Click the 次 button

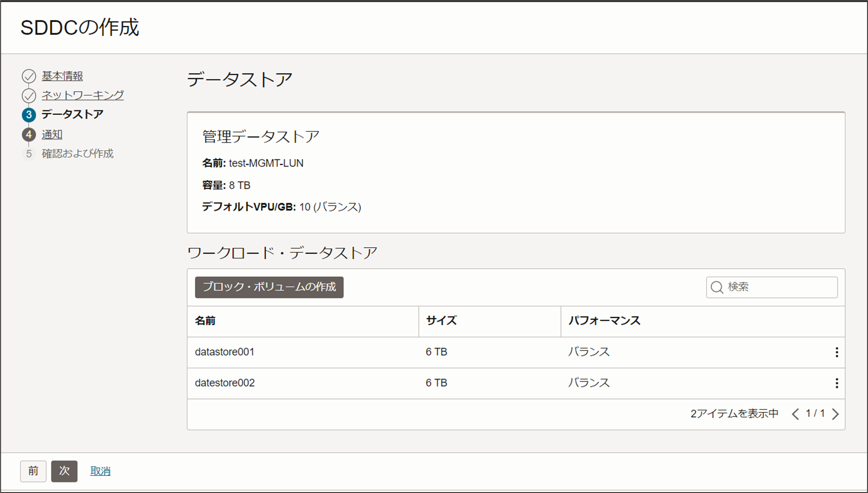(64, 471)
